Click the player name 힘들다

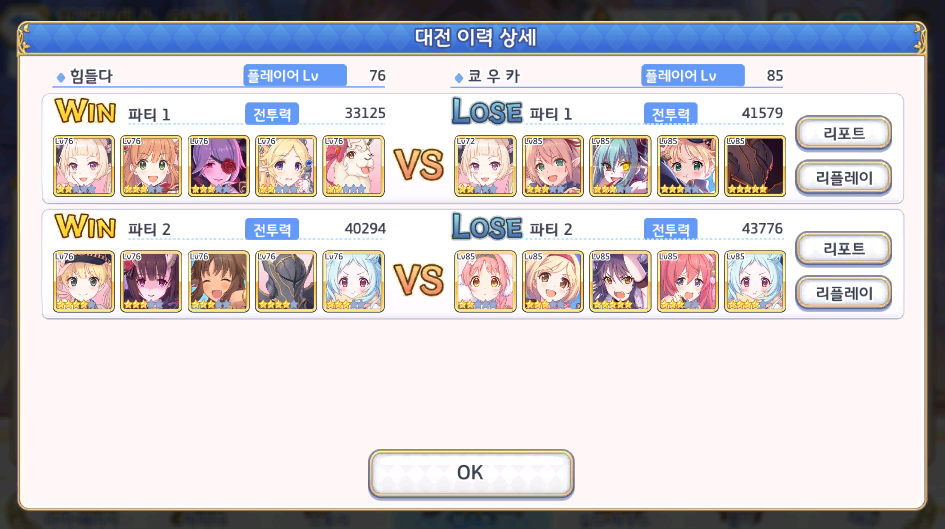91,76
